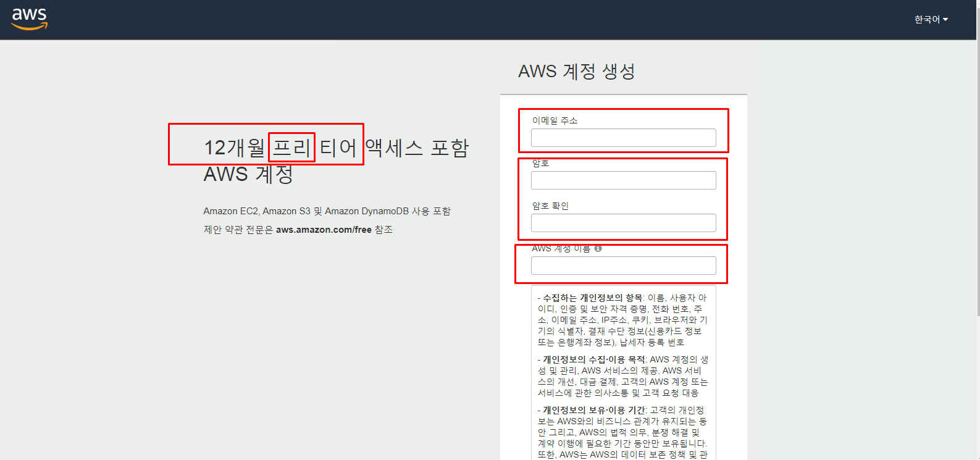This screenshot has height=460, width=980.
Task: Click the 이메일 주소 input field
Action: (623, 138)
